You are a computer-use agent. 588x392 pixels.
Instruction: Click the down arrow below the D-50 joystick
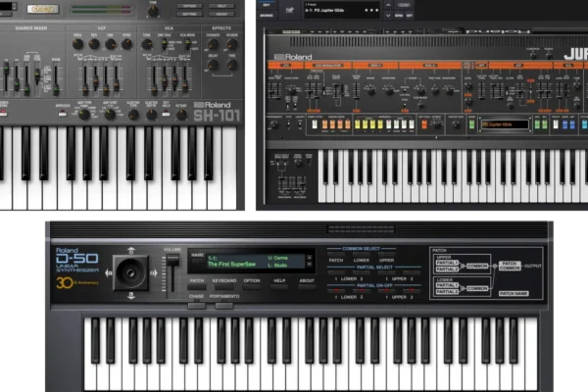coord(131,296)
